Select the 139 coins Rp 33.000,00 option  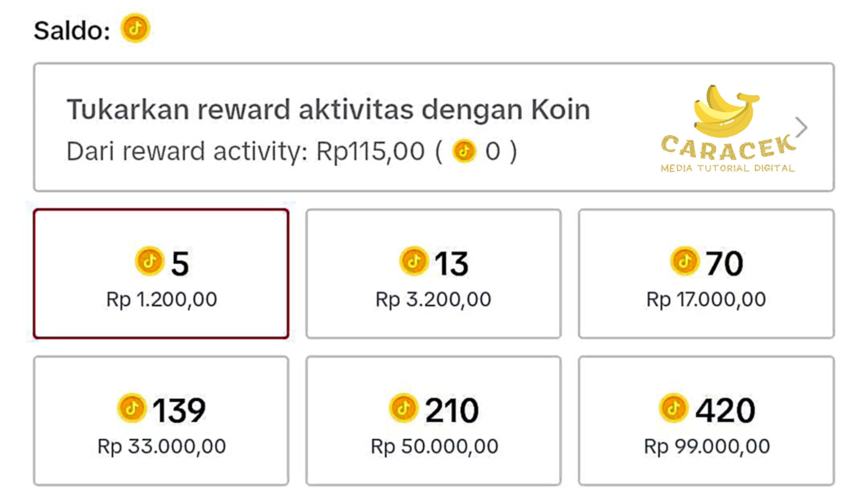click(x=161, y=421)
